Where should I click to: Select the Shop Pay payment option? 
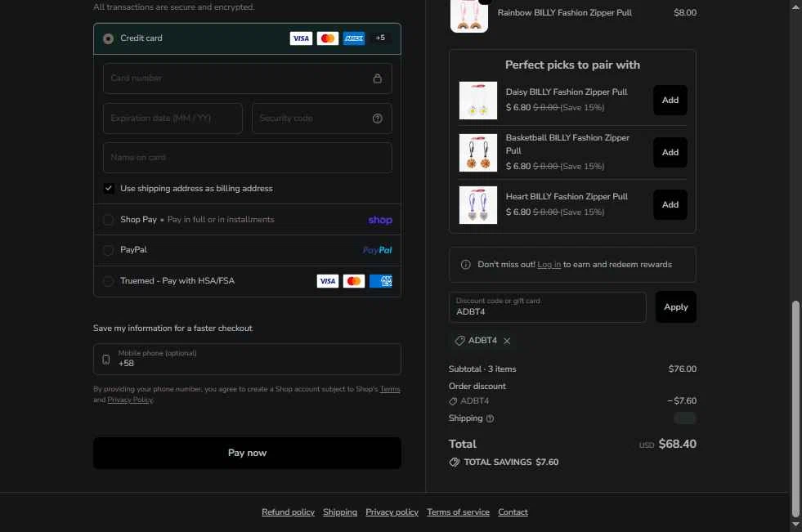108,220
